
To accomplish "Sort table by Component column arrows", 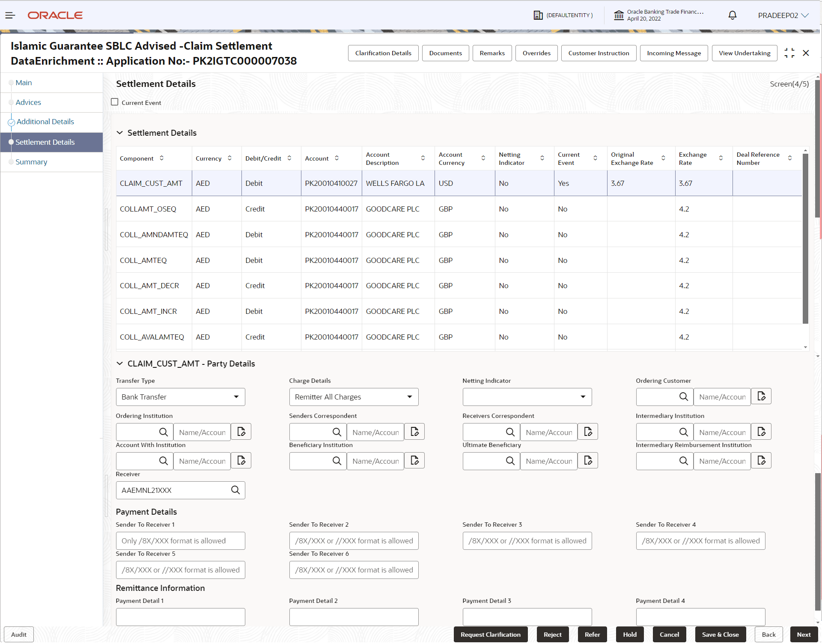I will [x=161, y=158].
